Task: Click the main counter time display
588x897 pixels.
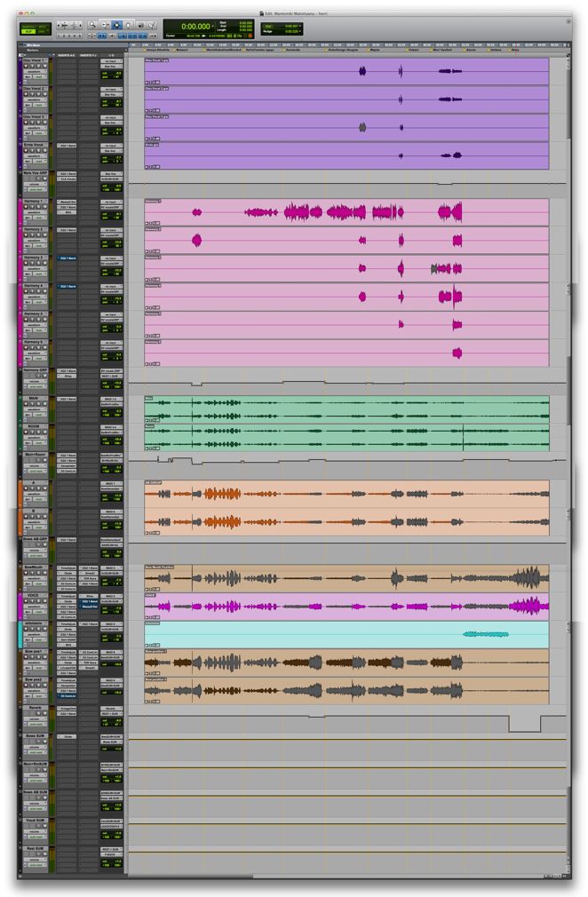Action: [195, 27]
